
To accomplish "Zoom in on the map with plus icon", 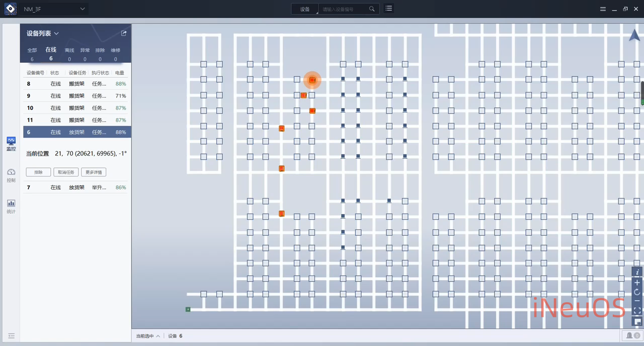I will click(637, 283).
